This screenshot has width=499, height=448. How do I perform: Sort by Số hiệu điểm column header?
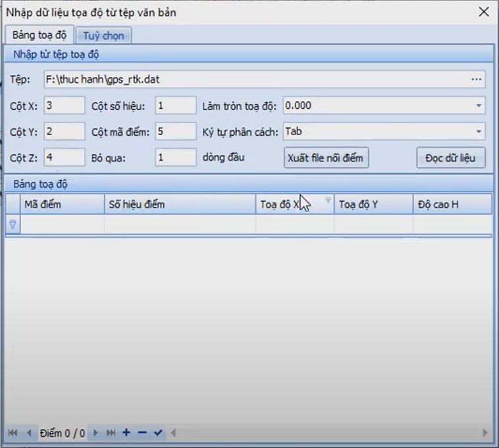click(179, 204)
